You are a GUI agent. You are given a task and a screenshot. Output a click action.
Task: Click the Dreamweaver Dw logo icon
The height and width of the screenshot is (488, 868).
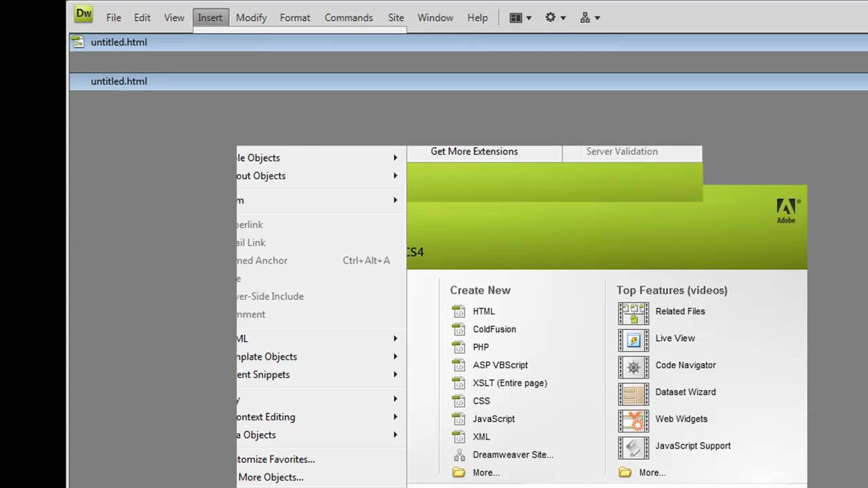pyautogui.click(x=84, y=14)
